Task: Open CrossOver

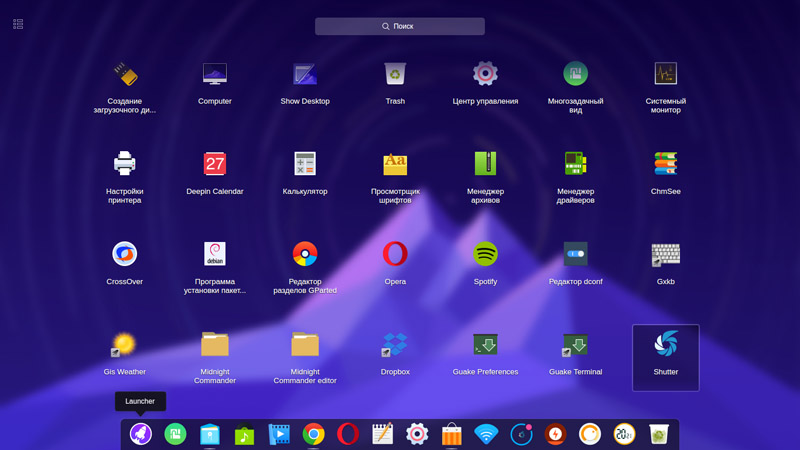Action: [124, 254]
